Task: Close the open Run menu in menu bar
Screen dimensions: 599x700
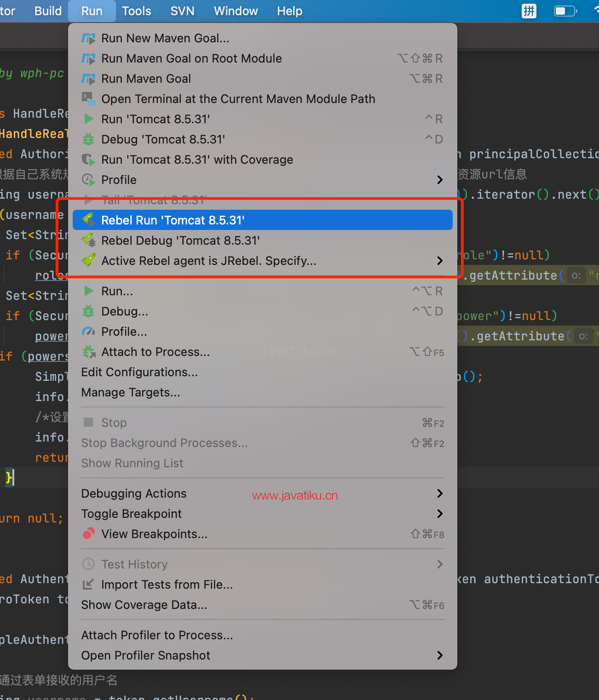Action: tap(92, 11)
